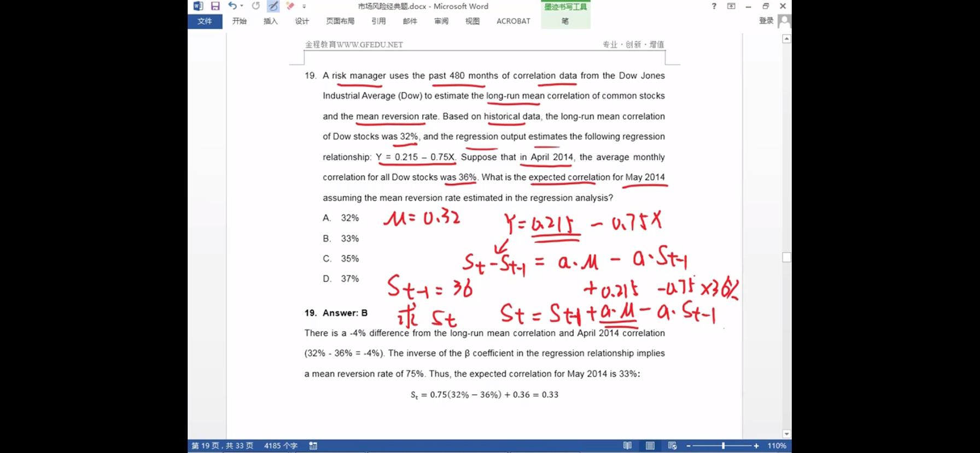This screenshot has width=980, height=453.
Task: Open Ribbon Display Options icon
Action: click(x=731, y=6)
